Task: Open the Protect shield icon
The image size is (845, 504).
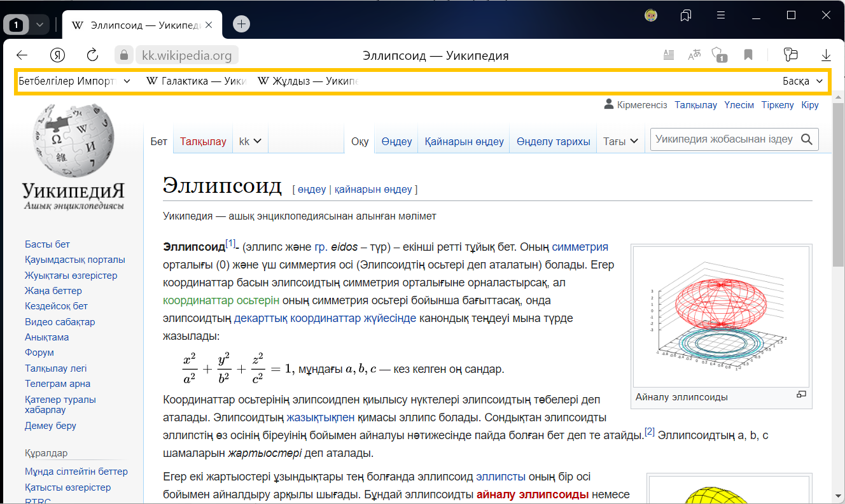Action: [x=719, y=55]
